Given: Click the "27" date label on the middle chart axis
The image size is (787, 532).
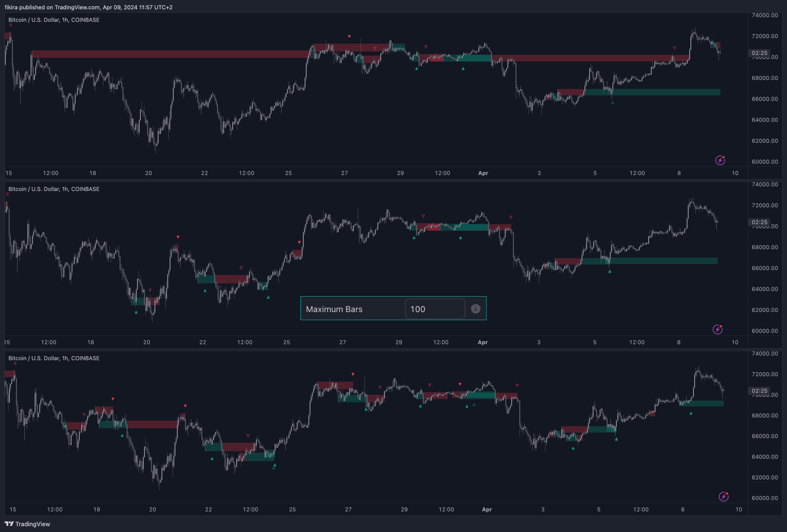Looking at the screenshot, I should pos(342,342).
